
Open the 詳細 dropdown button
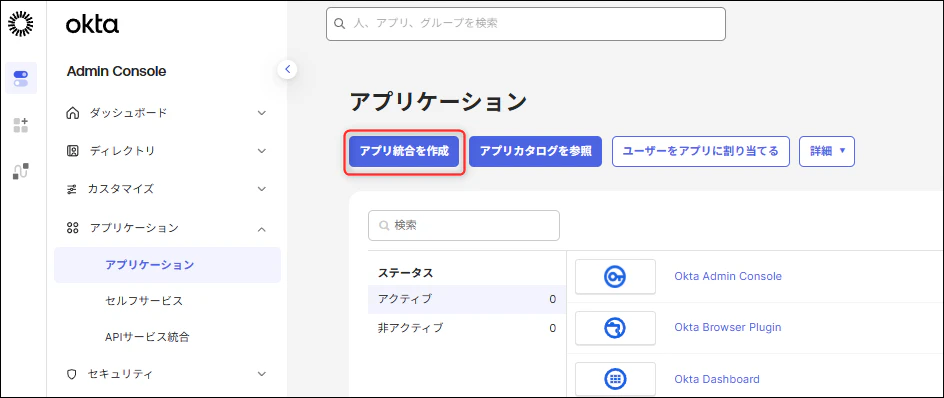(x=827, y=151)
